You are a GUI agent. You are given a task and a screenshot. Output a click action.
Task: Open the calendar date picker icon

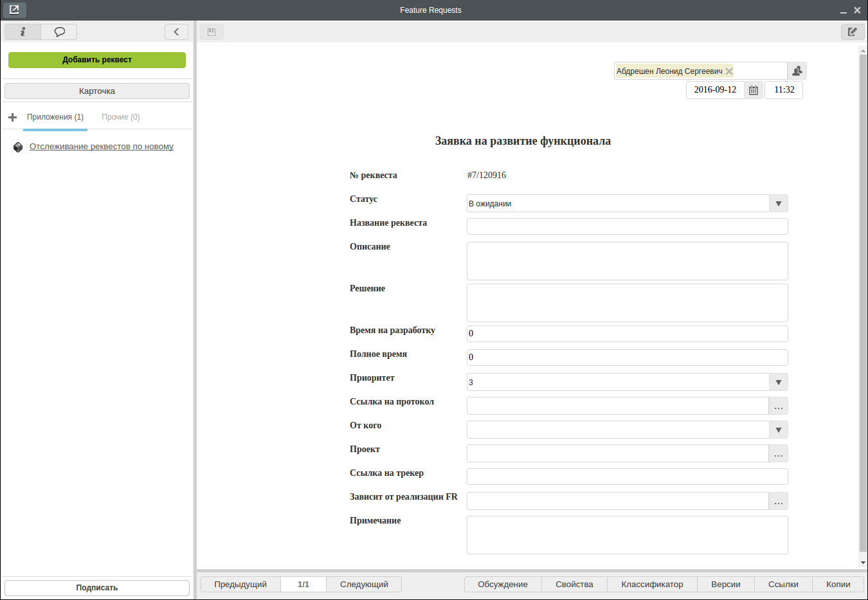pos(754,90)
